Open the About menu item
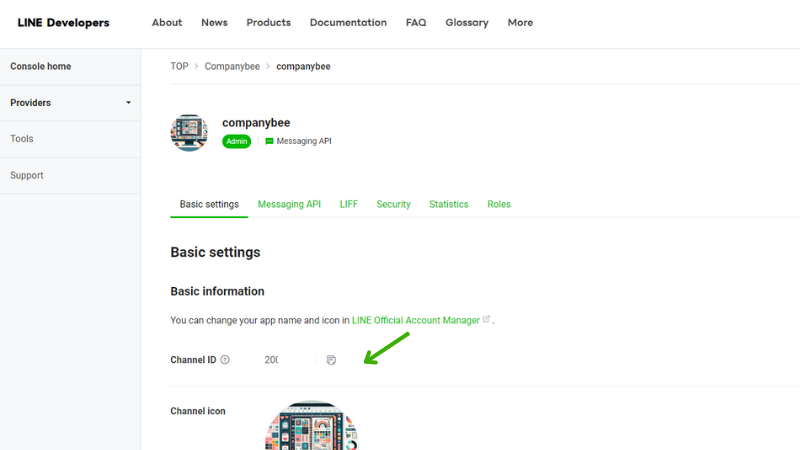The height and width of the screenshot is (450, 800). tap(167, 22)
